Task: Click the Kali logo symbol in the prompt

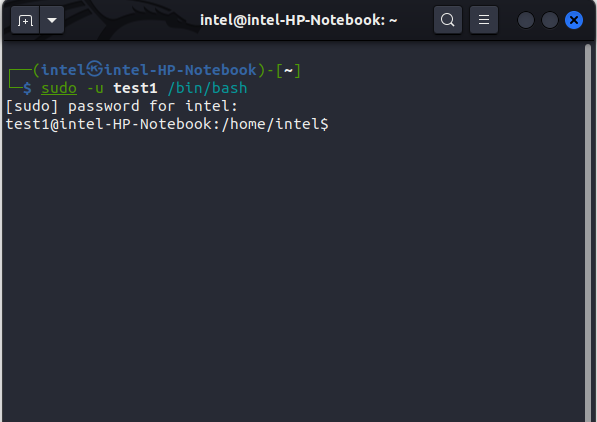Action: coord(94,69)
